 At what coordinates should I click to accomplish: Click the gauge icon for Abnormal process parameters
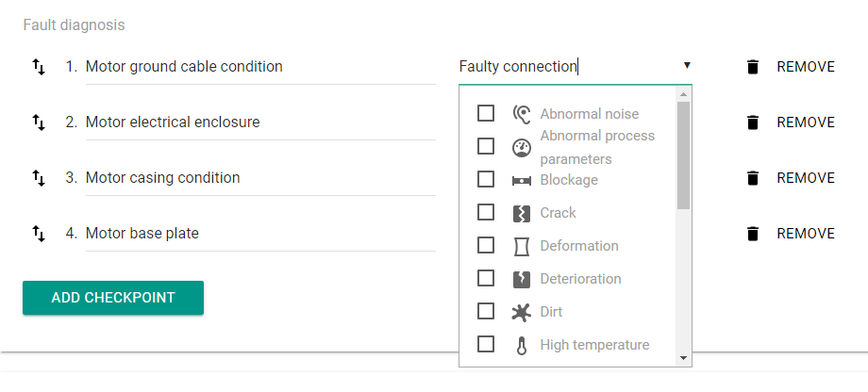pos(522,148)
